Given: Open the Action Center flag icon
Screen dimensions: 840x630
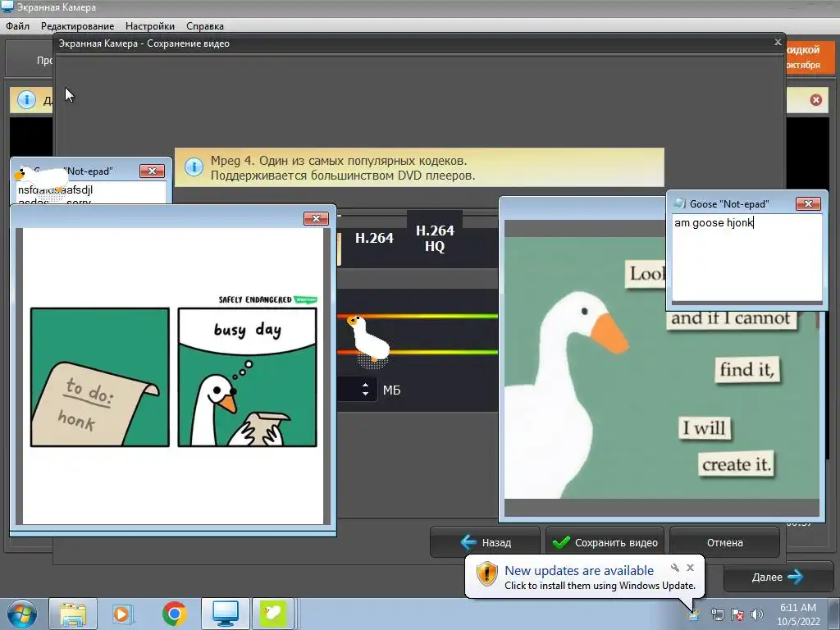Looking at the screenshot, I should [x=737, y=614].
